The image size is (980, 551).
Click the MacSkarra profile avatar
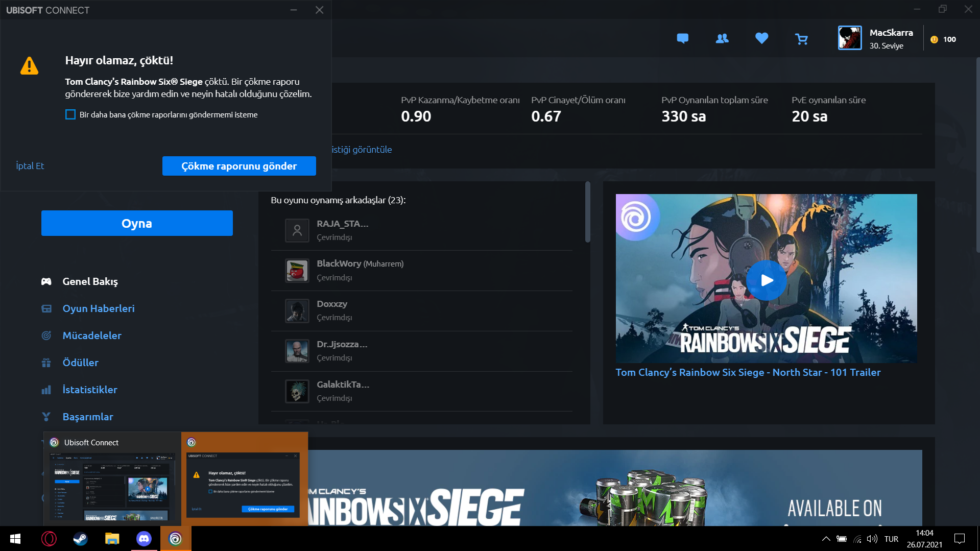click(x=850, y=38)
